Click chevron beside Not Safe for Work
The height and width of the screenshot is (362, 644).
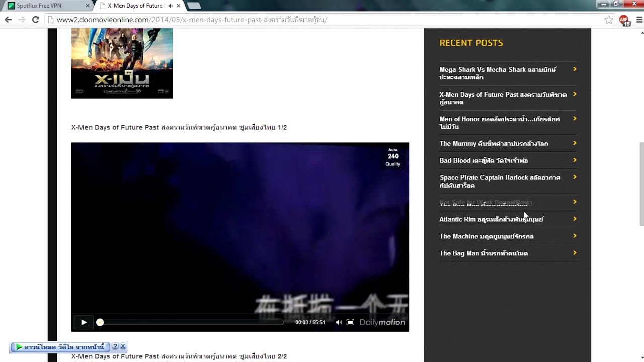574,202
